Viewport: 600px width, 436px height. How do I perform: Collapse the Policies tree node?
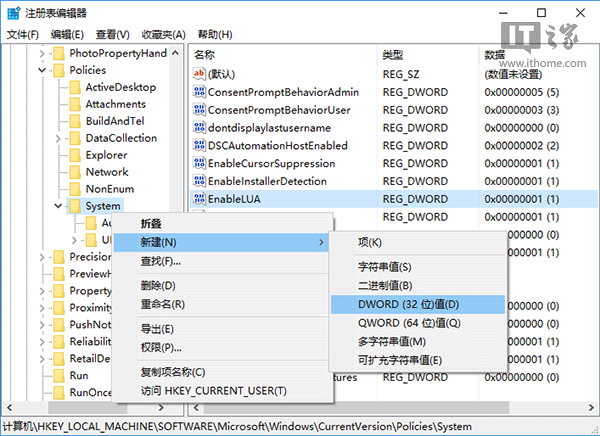tap(41, 70)
